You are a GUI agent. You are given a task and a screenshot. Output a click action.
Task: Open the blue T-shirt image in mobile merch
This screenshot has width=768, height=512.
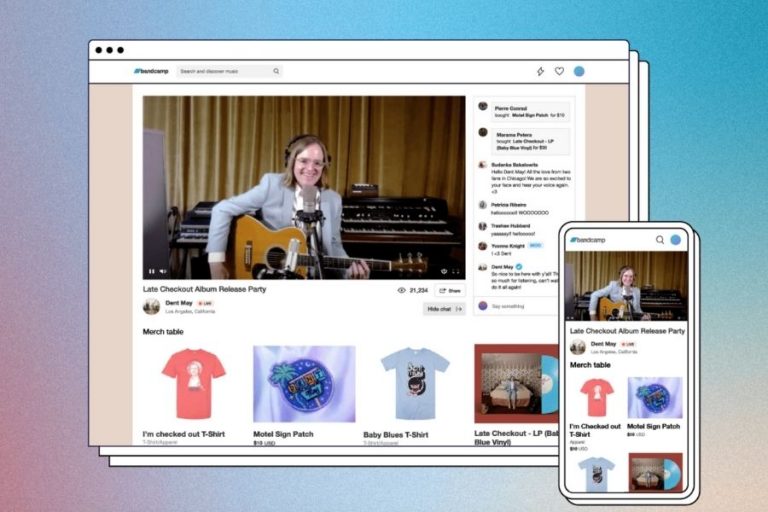tap(597, 473)
